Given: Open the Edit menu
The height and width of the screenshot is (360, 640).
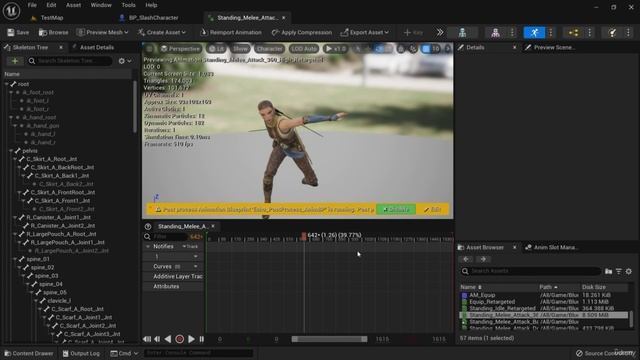Looking at the screenshot, I should tap(51, 5).
